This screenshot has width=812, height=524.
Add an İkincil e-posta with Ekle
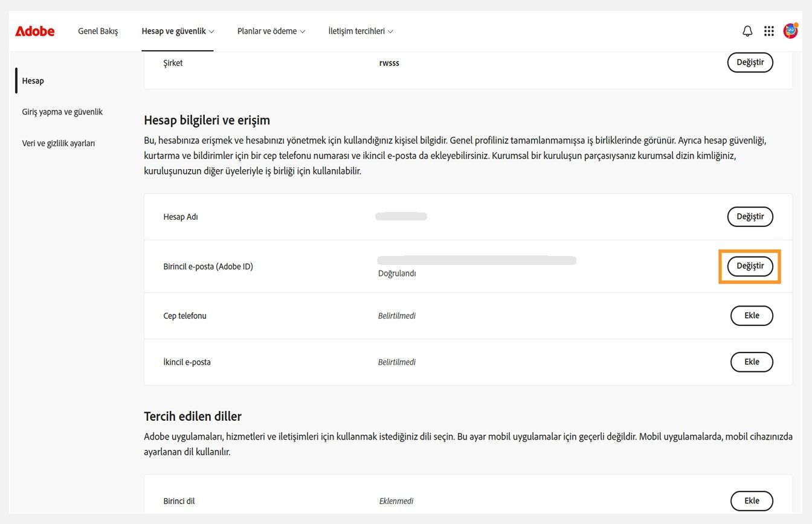[752, 362]
